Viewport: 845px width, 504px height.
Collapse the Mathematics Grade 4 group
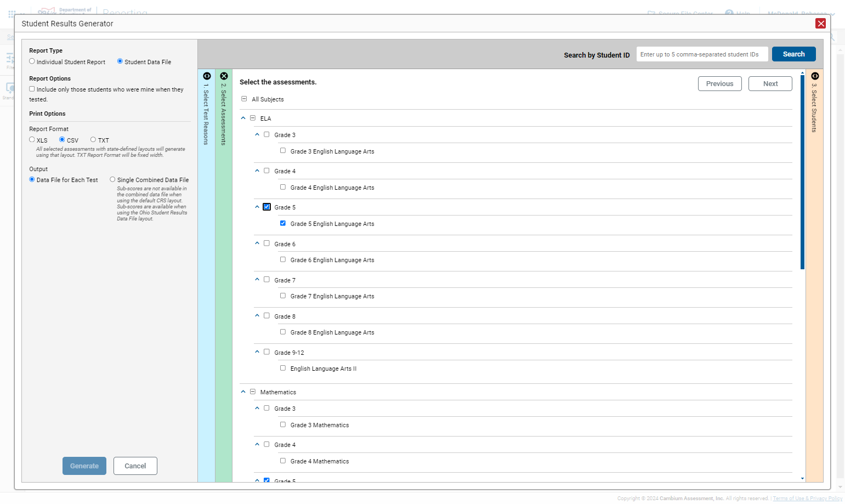coord(257,444)
